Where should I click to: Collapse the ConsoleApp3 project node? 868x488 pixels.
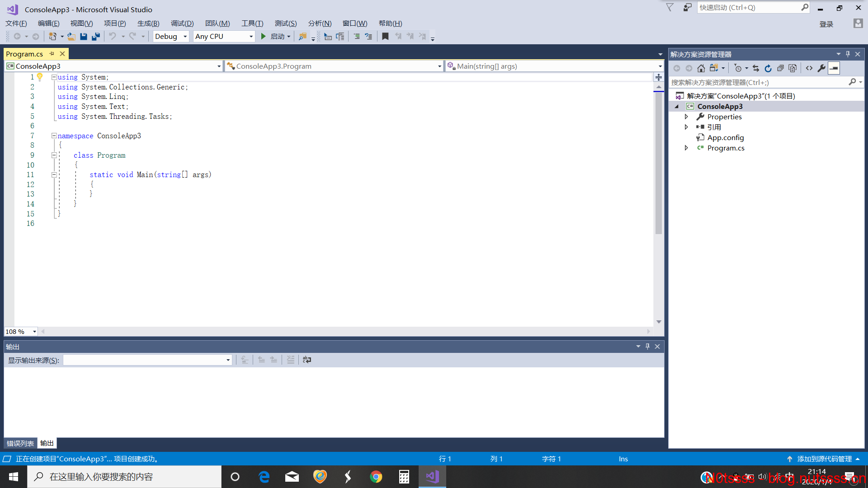tap(677, 107)
